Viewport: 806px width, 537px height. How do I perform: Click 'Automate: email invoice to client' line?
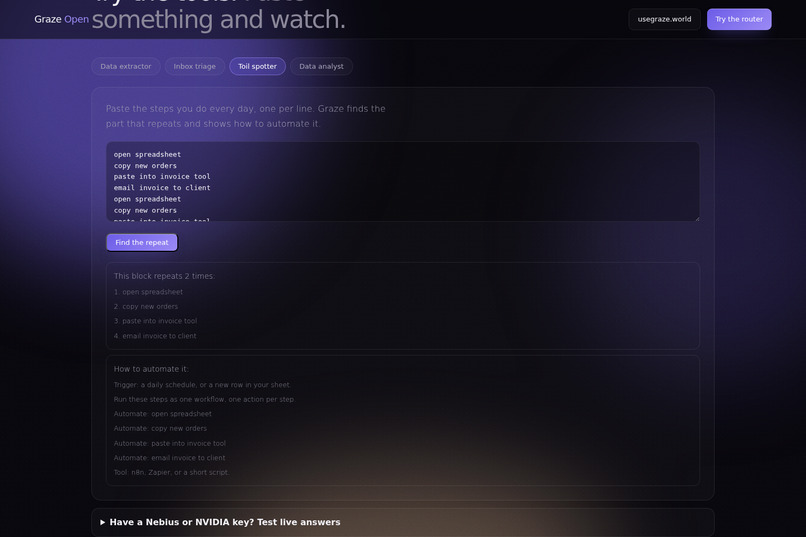coord(170,457)
